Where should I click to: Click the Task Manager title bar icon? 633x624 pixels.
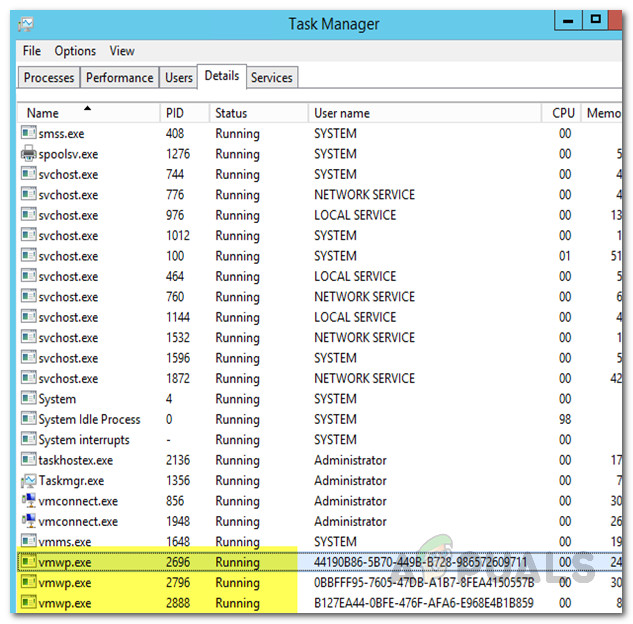(26, 24)
